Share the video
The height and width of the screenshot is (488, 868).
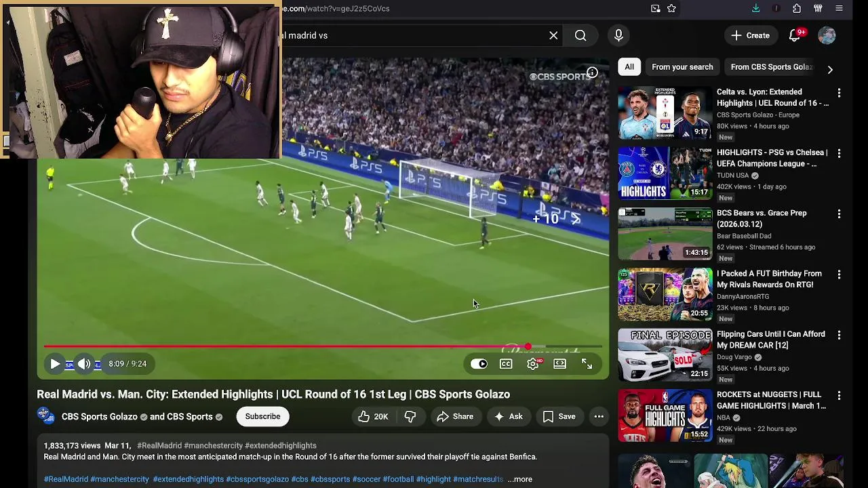455,416
